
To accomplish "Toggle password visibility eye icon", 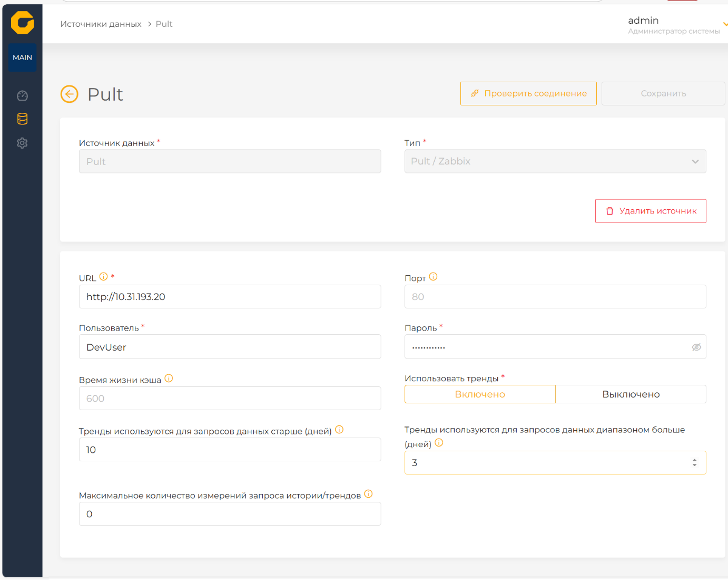I will 696,347.
